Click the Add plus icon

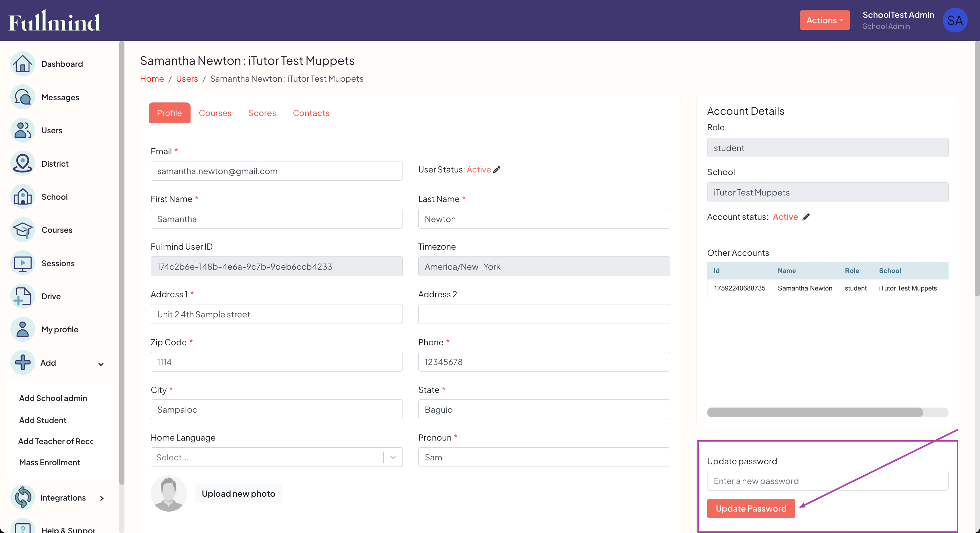(22, 362)
